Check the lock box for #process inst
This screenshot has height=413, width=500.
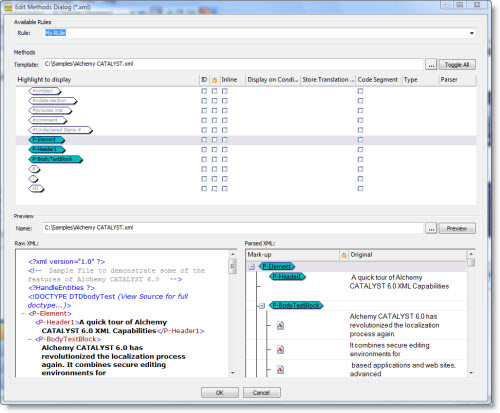[214, 110]
